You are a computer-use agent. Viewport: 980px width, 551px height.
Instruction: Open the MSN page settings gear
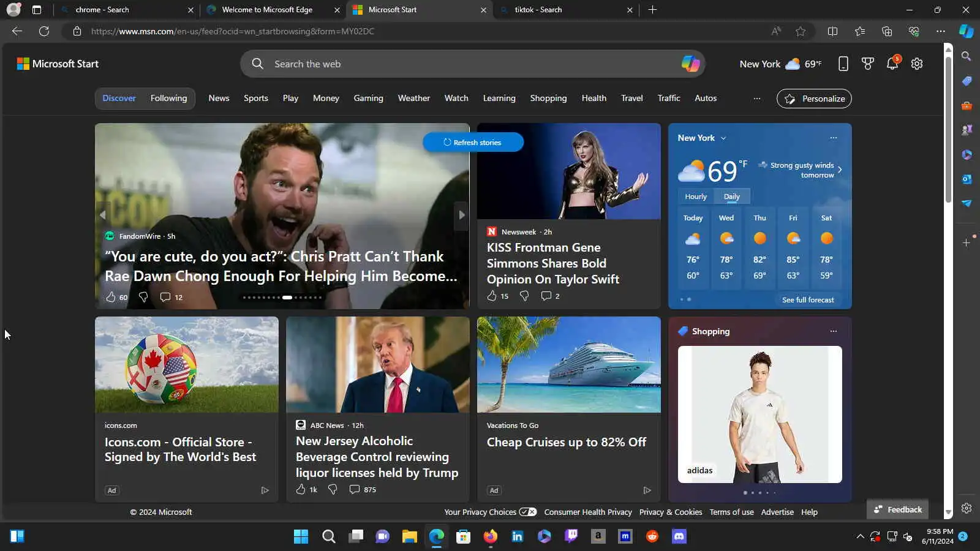tap(917, 64)
